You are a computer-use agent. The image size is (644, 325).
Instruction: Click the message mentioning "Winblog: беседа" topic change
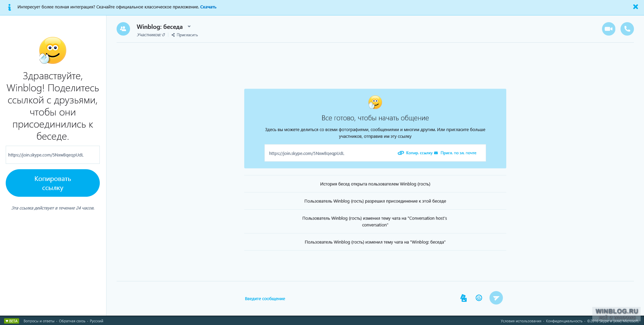click(375, 242)
